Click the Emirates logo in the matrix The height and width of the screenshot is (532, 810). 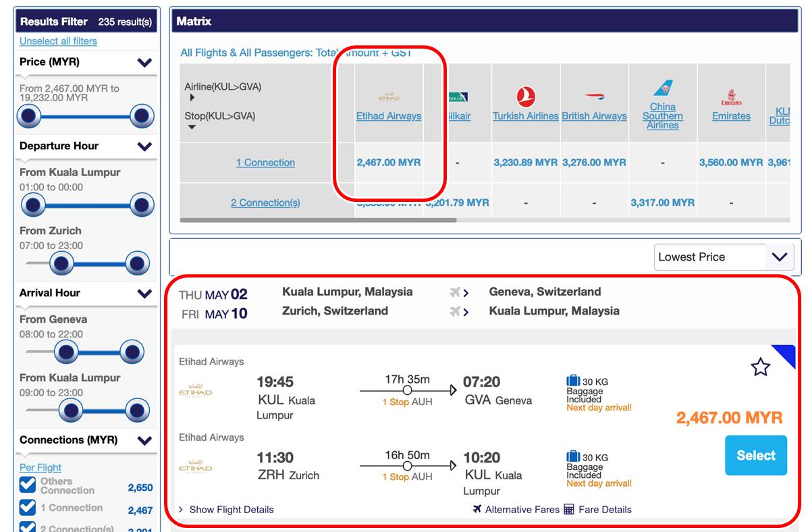point(731,98)
